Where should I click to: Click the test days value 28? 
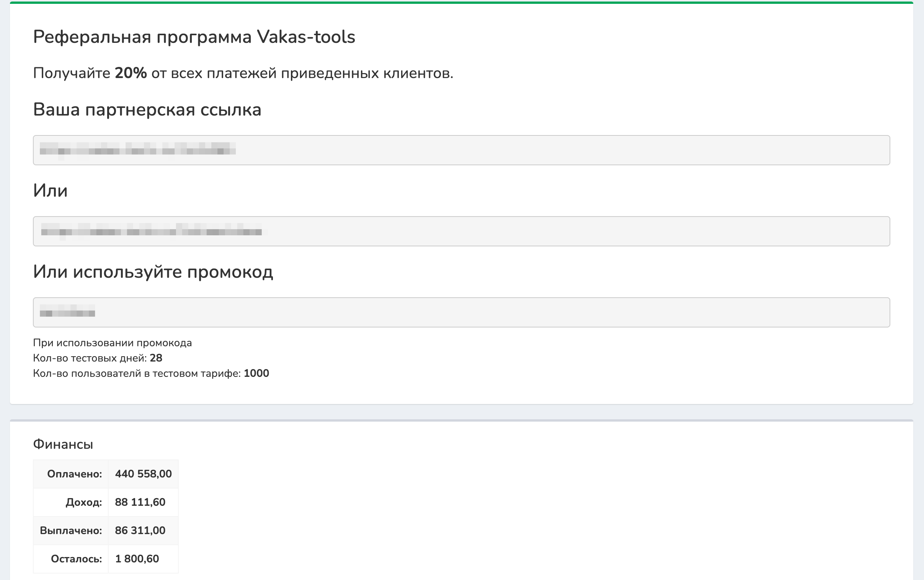pos(156,358)
